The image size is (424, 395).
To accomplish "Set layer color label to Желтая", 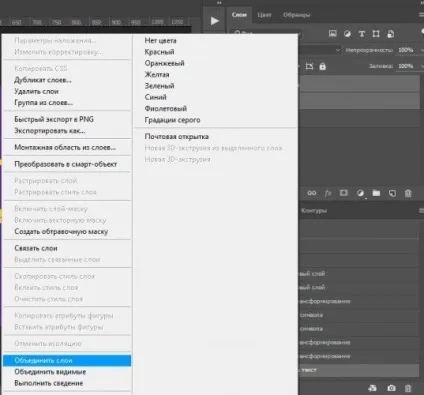I will [157, 75].
